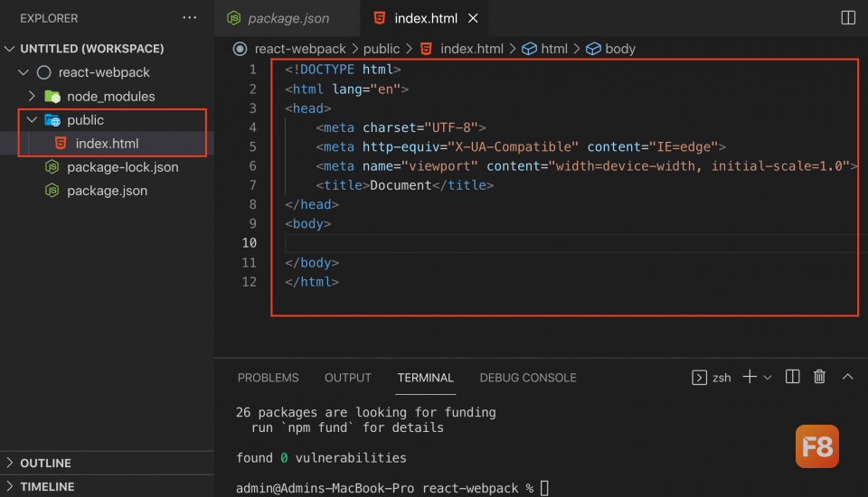This screenshot has height=497, width=868.
Task: Open the PROBLEMS panel tab
Action: [x=268, y=378]
